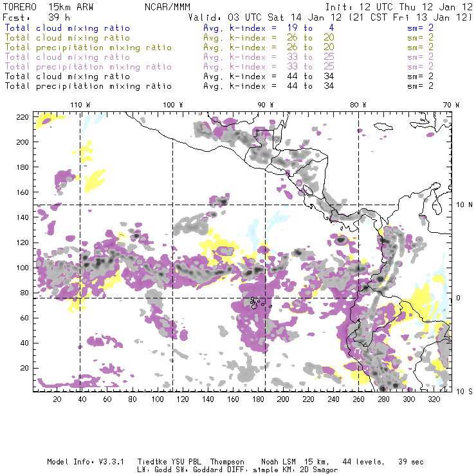Click the 'Valid: 03 UTC Sat 14 Jan 12' text
476x476 pixels.
[x=265, y=17]
